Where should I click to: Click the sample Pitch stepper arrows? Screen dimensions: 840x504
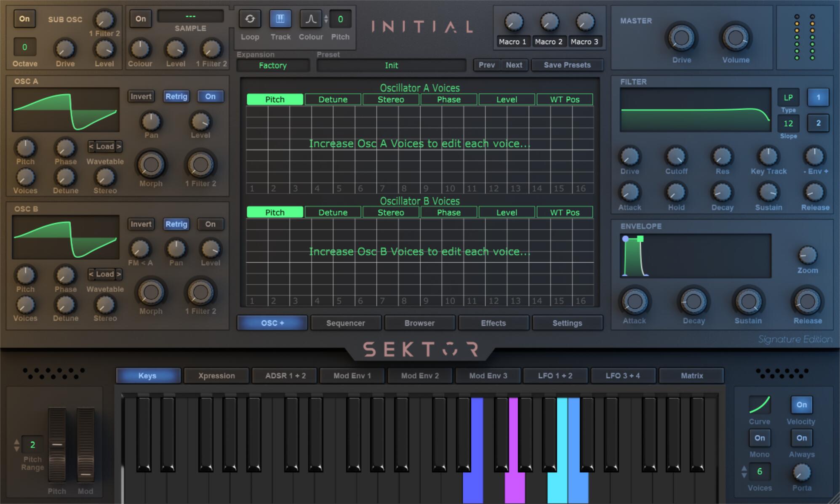326,19
